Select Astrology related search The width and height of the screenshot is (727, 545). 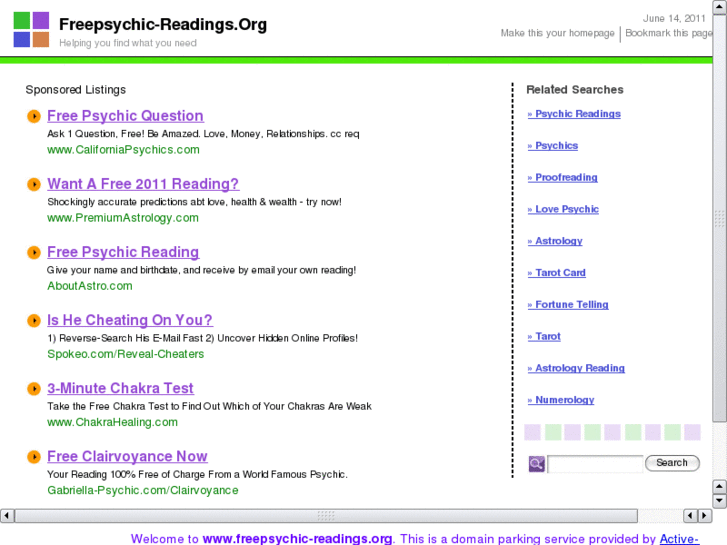(555, 241)
